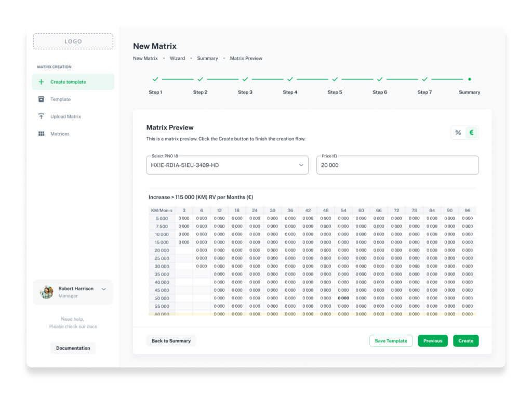Go to Wizard in the breadcrumb
The height and width of the screenshot is (394, 532).
[x=178, y=58]
